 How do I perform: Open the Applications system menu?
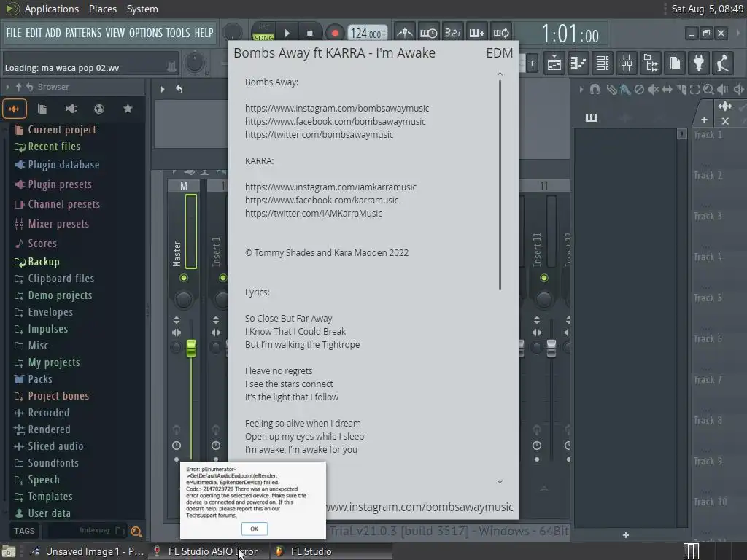pyautogui.click(x=52, y=9)
